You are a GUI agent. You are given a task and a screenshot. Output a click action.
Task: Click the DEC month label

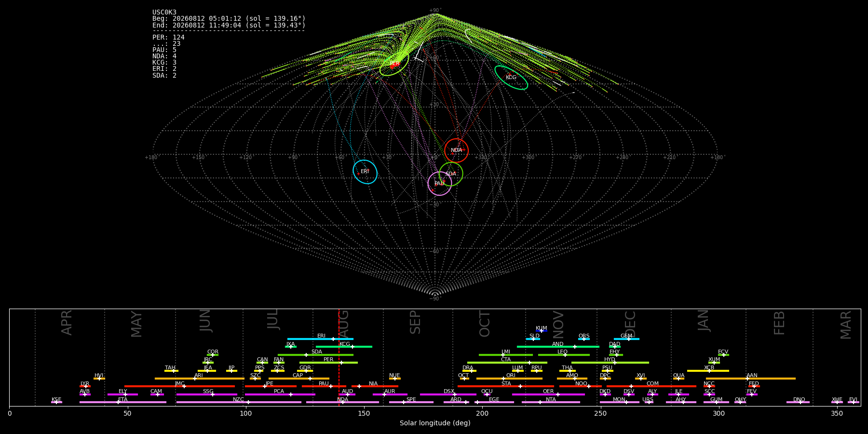pos(630,324)
